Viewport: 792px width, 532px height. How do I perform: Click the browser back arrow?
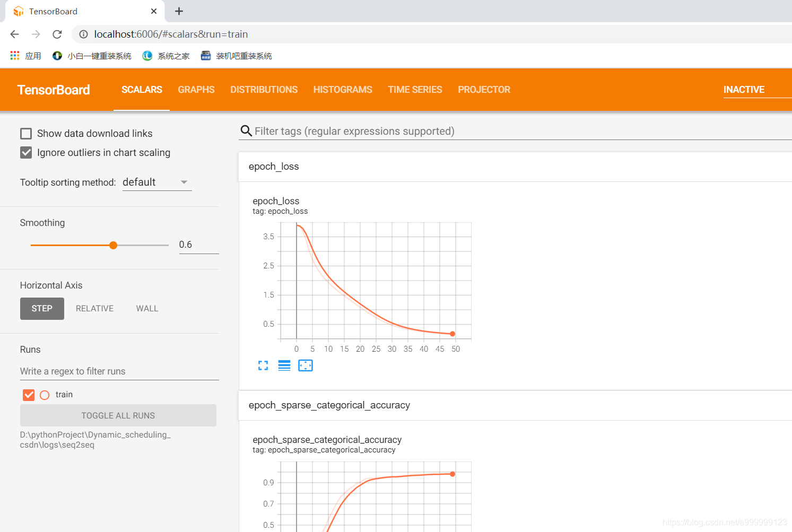(14, 34)
